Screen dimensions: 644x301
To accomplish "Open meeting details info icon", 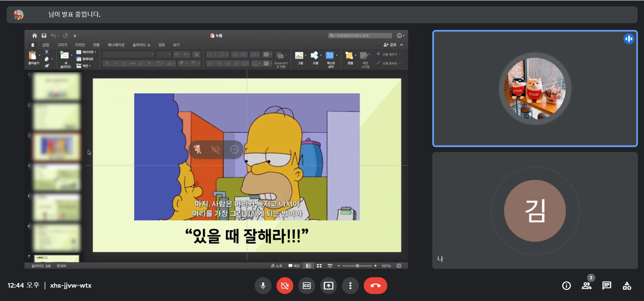I will pyautogui.click(x=566, y=286).
